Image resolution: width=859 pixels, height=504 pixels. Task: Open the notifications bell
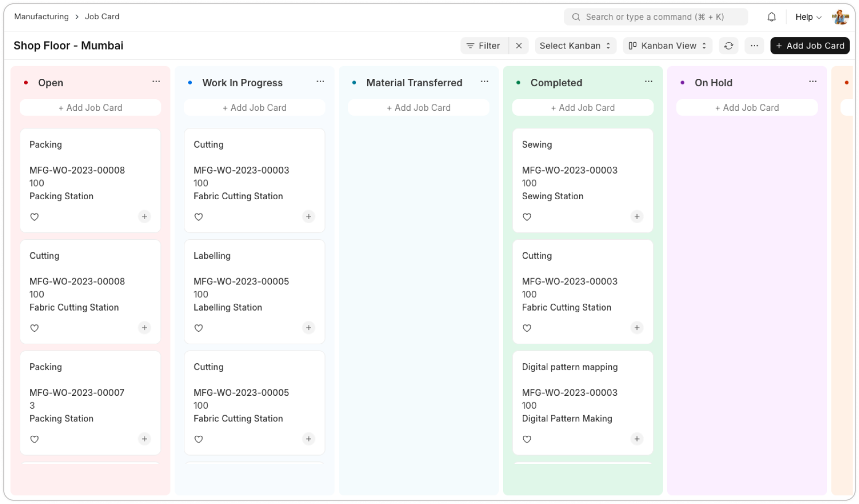tap(771, 17)
